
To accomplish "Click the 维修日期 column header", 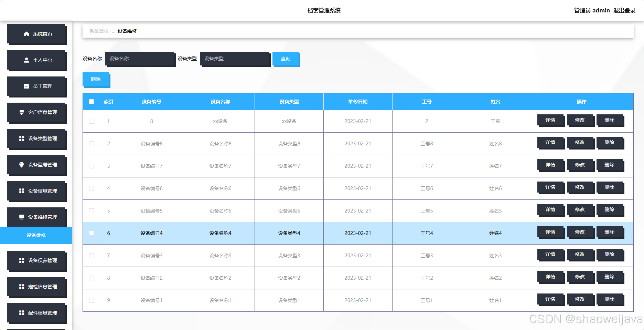I will pyautogui.click(x=358, y=102).
